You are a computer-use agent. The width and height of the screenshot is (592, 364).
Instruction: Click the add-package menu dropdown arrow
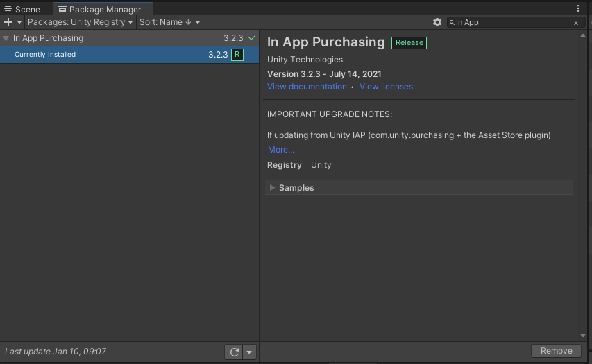click(x=19, y=22)
